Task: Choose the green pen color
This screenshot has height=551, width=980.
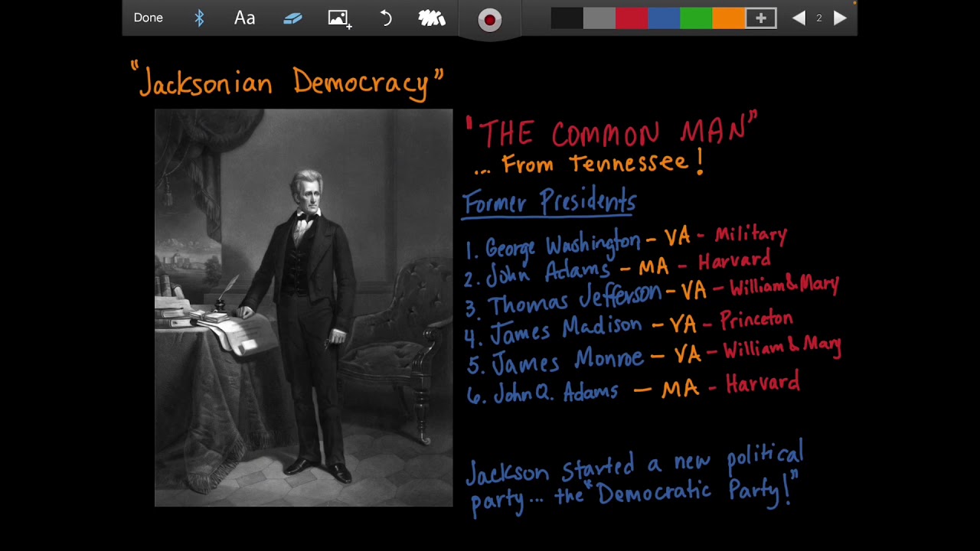Action: (696, 18)
